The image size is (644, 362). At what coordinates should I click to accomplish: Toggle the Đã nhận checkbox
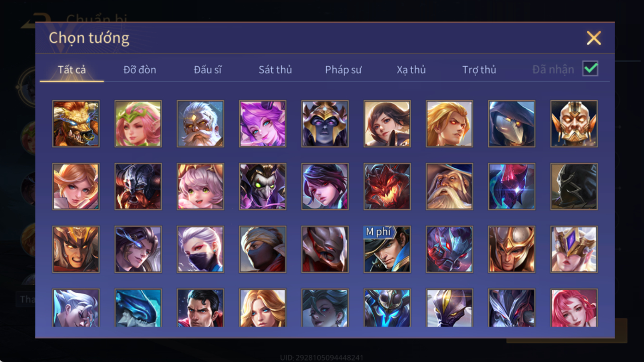coord(590,69)
